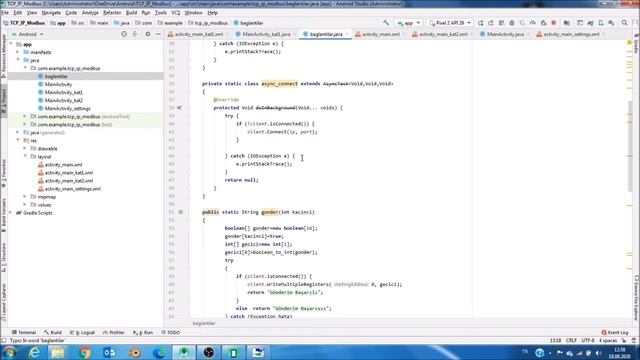
Task: Select activity_main_kat2.xml layout file in tree
Action: 69,181
